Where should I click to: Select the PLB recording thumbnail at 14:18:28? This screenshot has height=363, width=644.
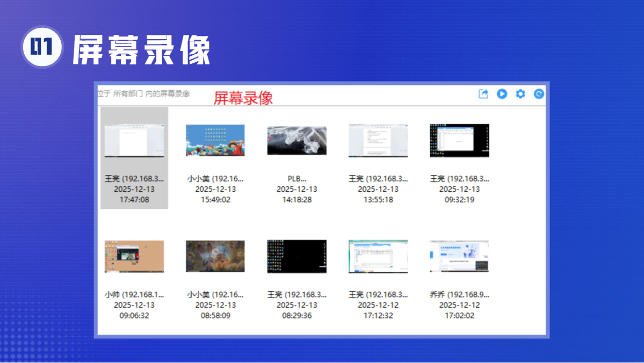(297, 141)
